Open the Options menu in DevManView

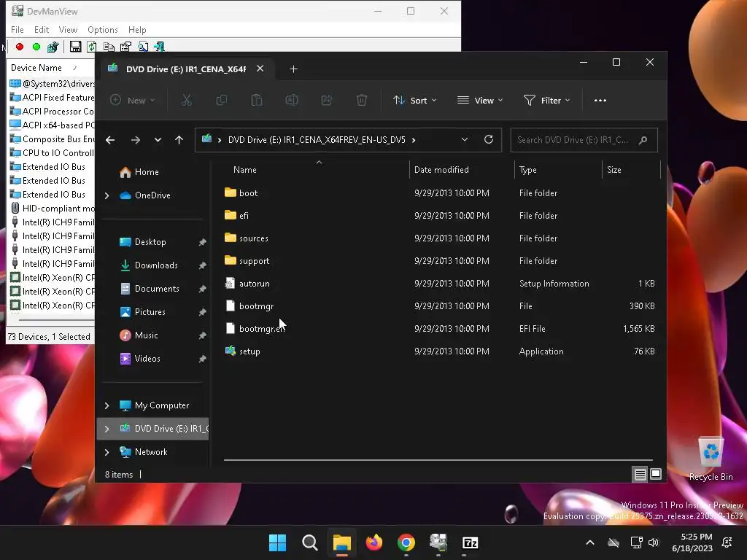coord(102,29)
